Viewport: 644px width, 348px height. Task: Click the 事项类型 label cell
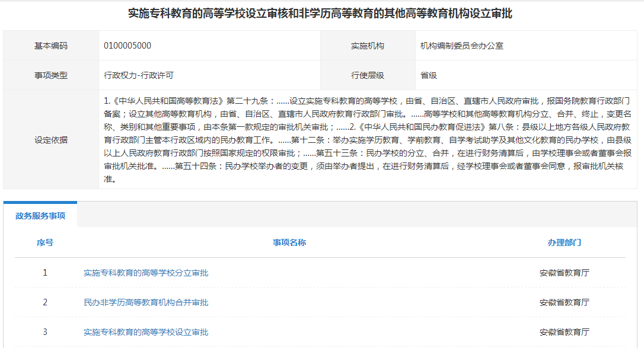point(51,75)
